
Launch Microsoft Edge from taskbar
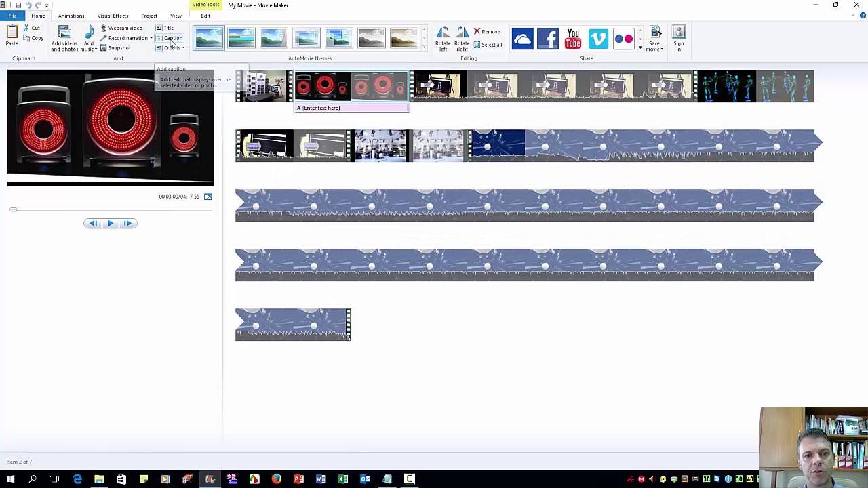coord(77,479)
